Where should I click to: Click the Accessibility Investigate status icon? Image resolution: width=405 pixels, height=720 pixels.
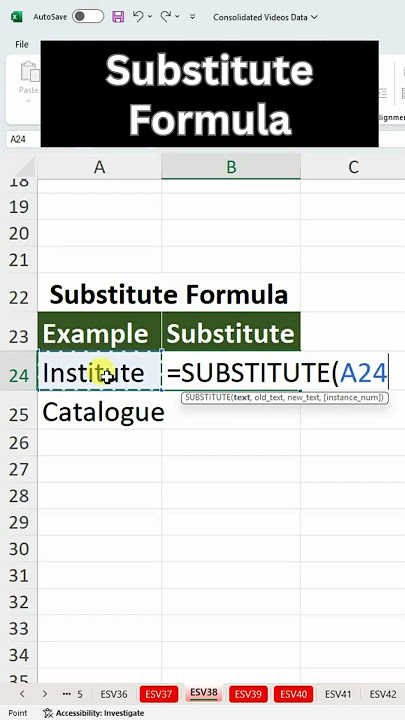48,713
